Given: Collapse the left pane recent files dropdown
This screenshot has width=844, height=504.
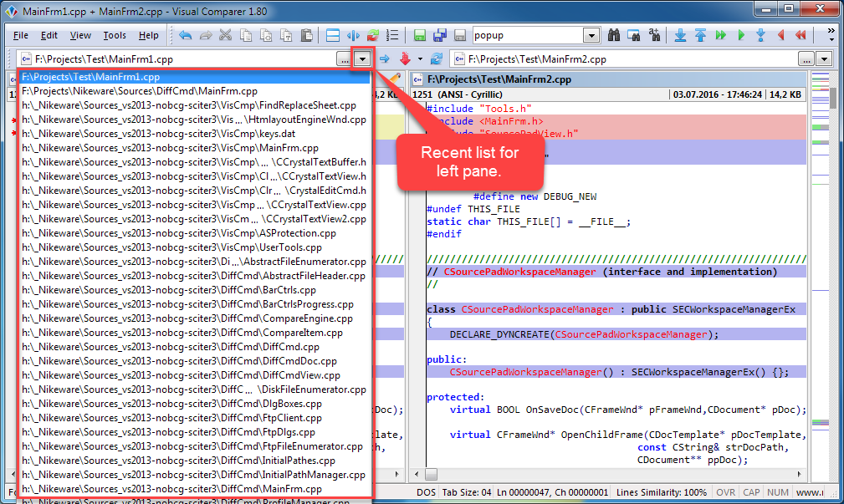Looking at the screenshot, I should tap(361, 59).
